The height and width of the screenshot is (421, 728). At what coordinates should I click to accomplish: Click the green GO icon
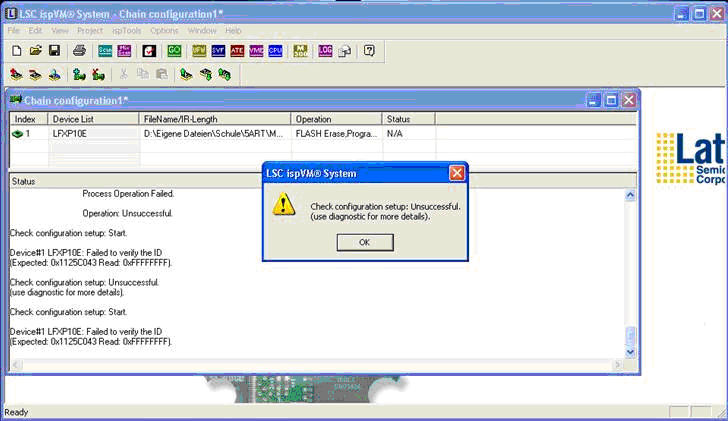tap(175, 51)
